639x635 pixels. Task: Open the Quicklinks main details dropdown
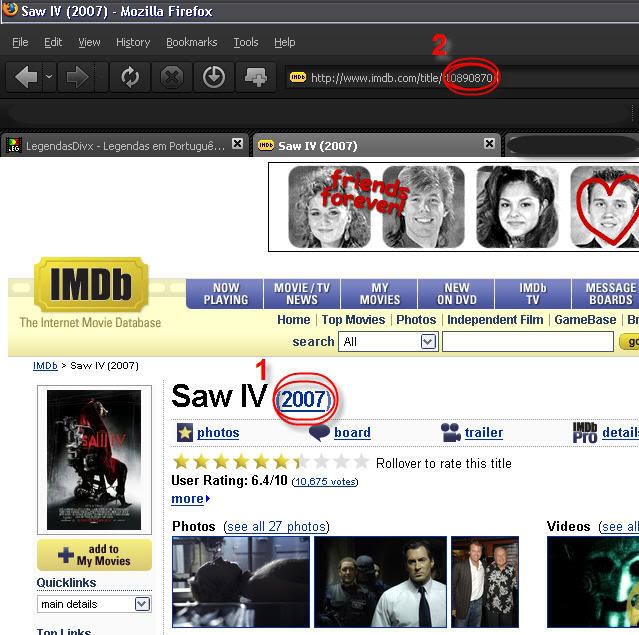coord(94,604)
